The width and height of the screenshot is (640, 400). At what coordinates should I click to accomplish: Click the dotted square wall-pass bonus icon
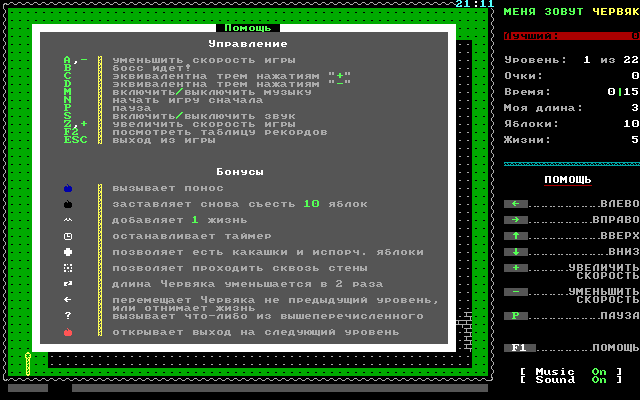[x=68, y=268]
